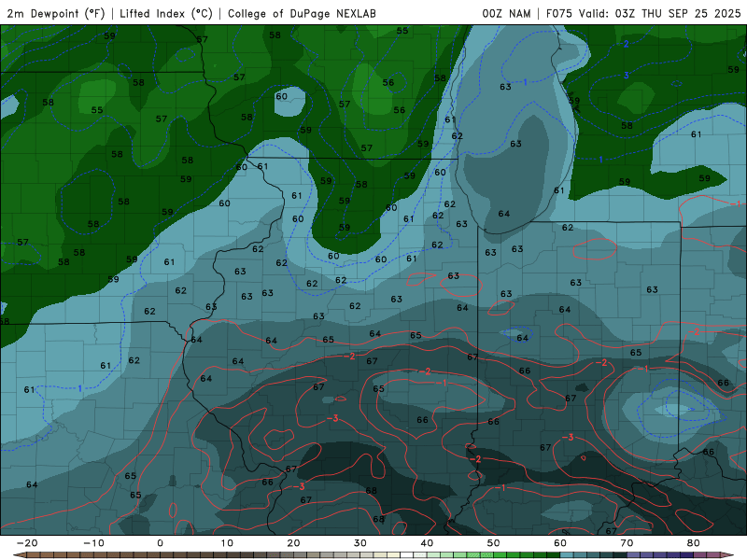Image resolution: width=747 pixels, height=560 pixels.
Task: Click the "-10" colorbar scale label
Action: 93,543
